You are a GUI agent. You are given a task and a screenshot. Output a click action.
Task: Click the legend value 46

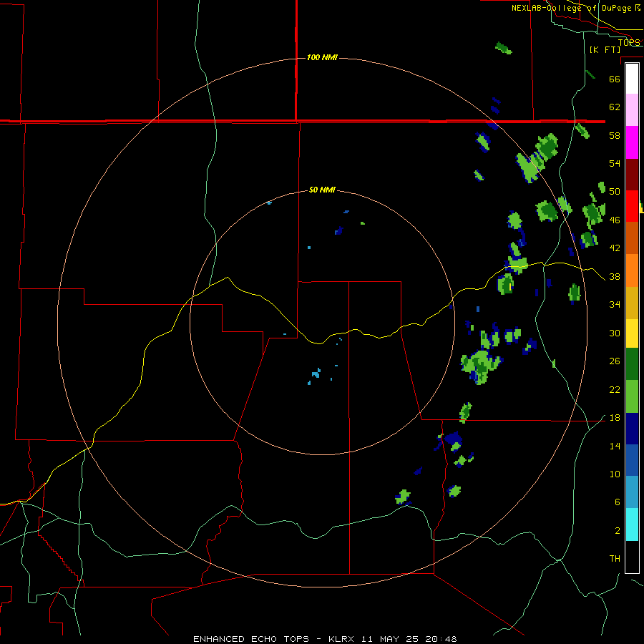pyautogui.click(x=615, y=220)
